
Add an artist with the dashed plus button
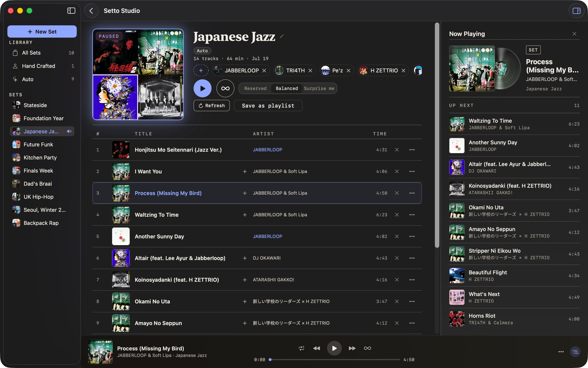tap(201, 71)
